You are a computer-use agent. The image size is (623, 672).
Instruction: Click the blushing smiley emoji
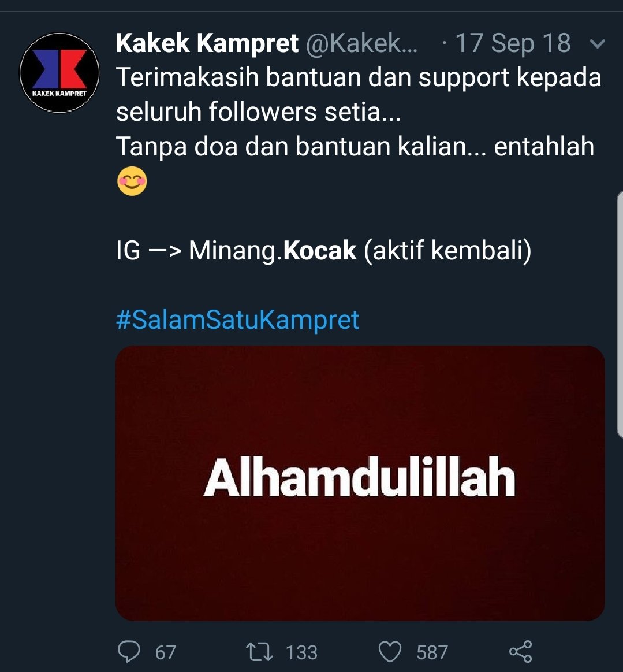coord(132,181)
